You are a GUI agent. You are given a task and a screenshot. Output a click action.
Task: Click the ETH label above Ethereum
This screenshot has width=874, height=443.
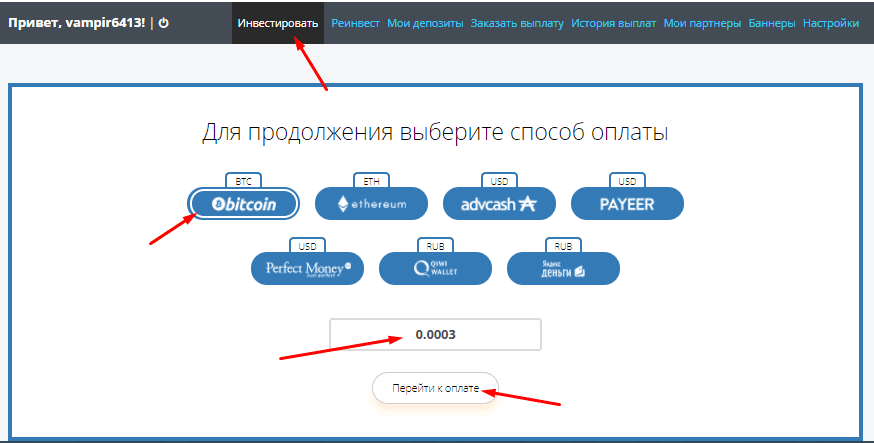point(371,181)
